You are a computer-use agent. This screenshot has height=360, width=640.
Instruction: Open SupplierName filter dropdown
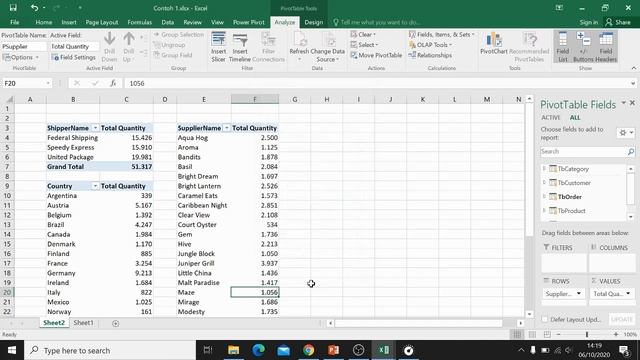227,128
